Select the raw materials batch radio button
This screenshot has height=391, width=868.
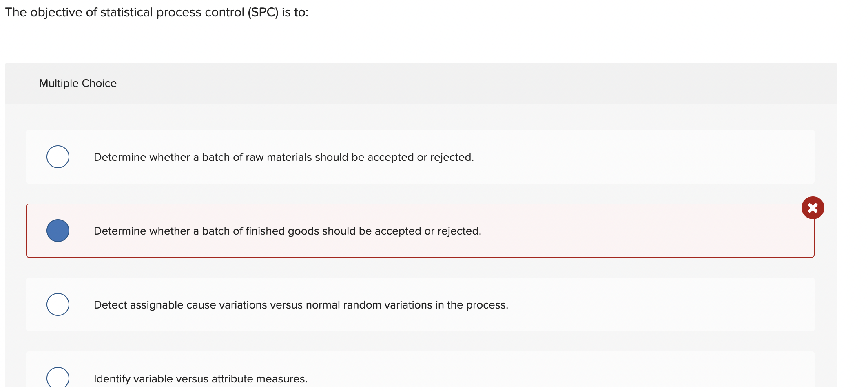58,157
